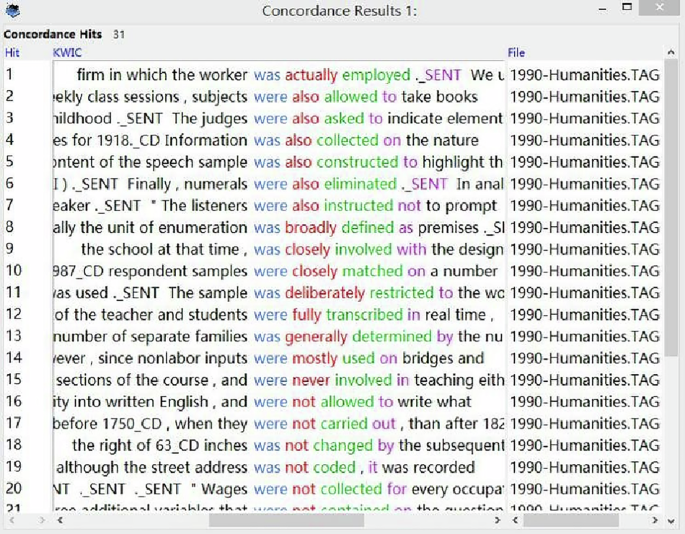Click the 'Concordance Hits' label
Image resolution: width=685 pixels, height=534 pixels.
[52, 34]
